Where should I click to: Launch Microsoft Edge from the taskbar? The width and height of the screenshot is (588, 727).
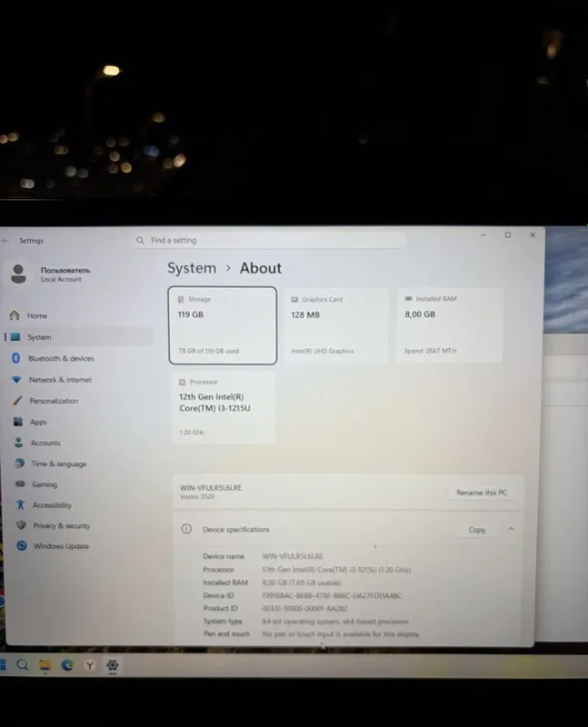(x=67, y=665)
